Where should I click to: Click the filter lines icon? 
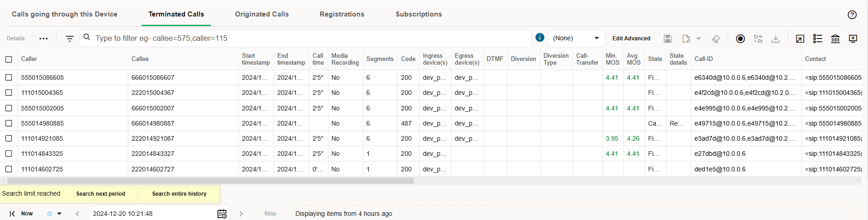[x=70, y=38]
